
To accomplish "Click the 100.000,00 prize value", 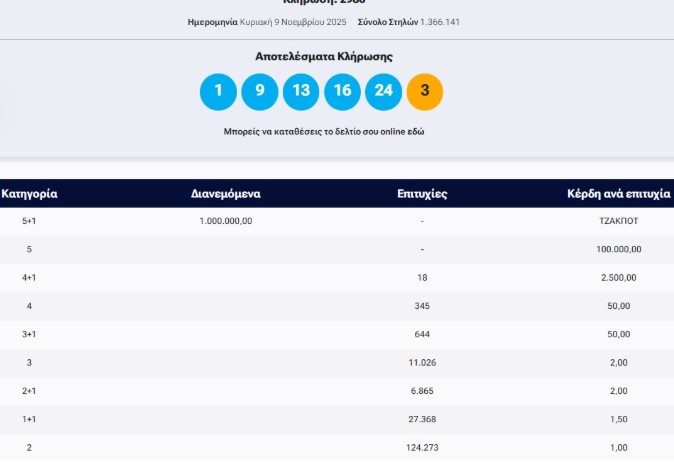I will (x=619, y=249).
